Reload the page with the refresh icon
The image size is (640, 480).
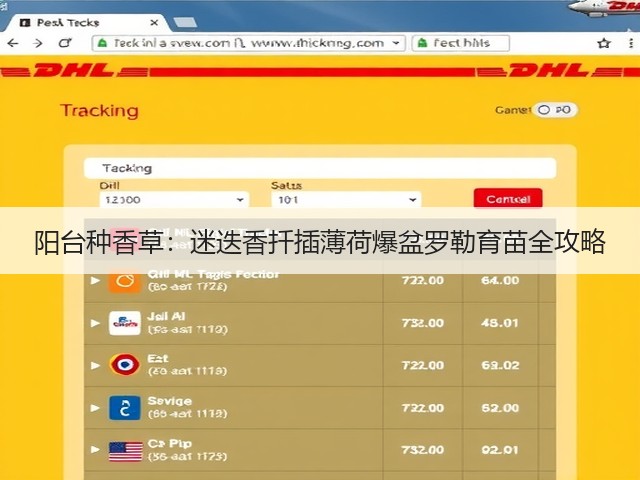tap(65, 43)
